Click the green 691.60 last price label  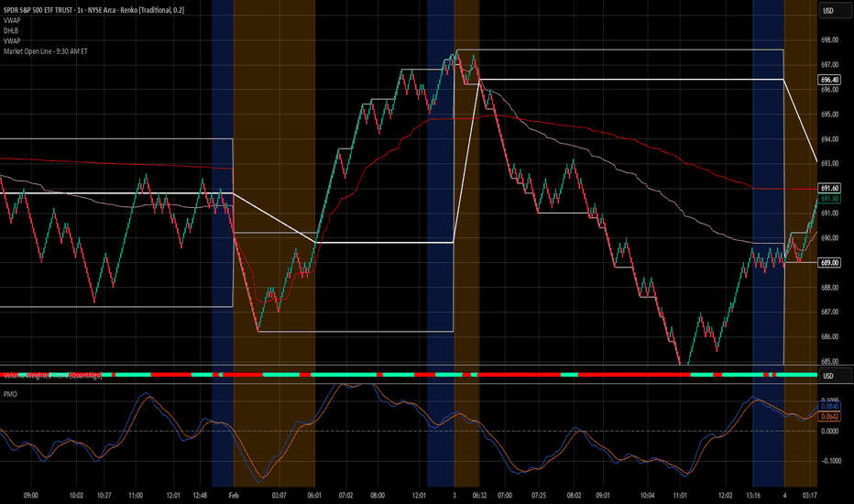tap(829, 198)
